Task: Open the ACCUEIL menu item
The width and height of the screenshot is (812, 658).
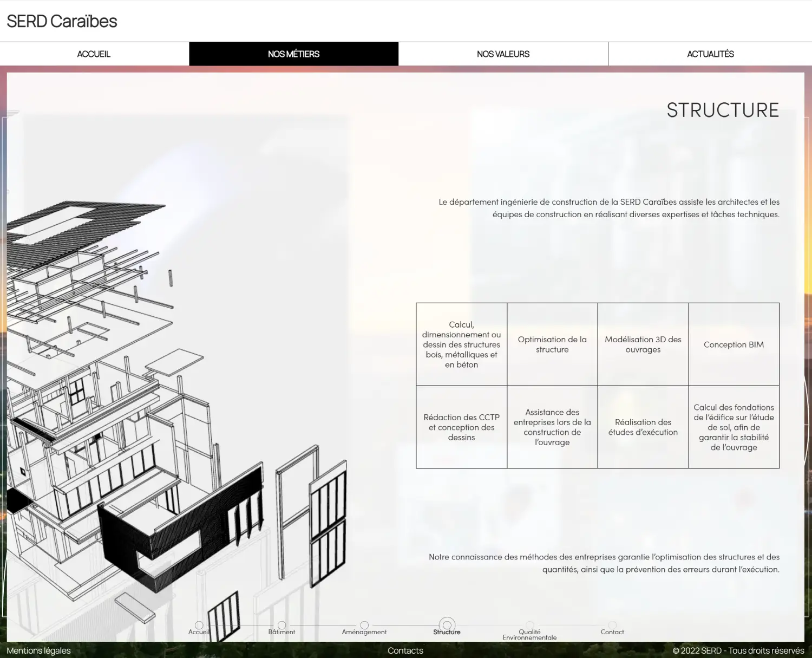Action: (x=94, y=54)
